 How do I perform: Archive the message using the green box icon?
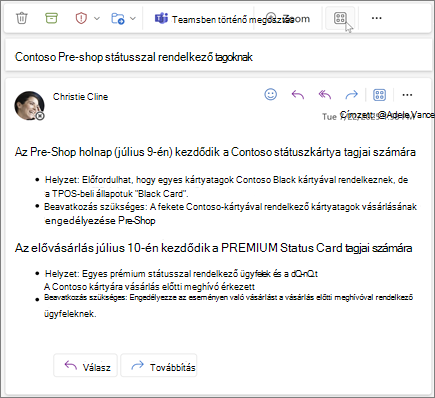[x=51, y=18]
